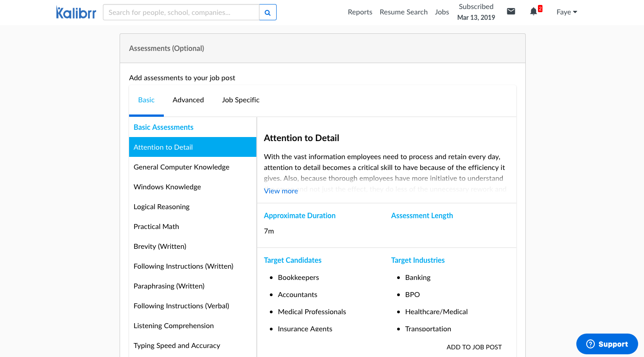Focus the people and companies search field

click(181, 13)
